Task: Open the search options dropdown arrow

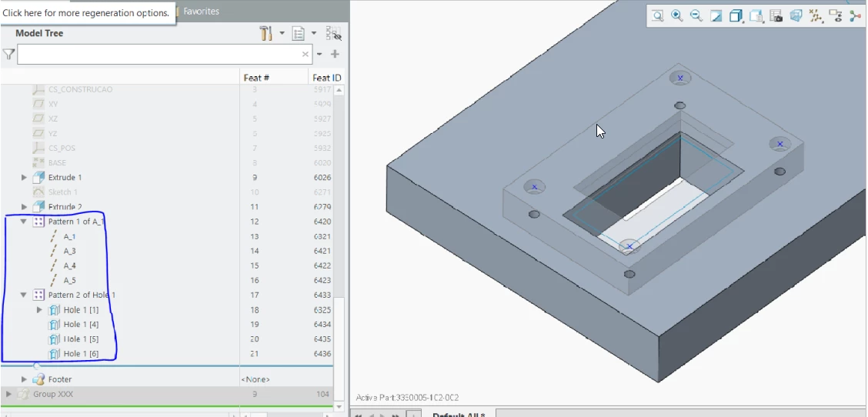Action: pos(319,55)
